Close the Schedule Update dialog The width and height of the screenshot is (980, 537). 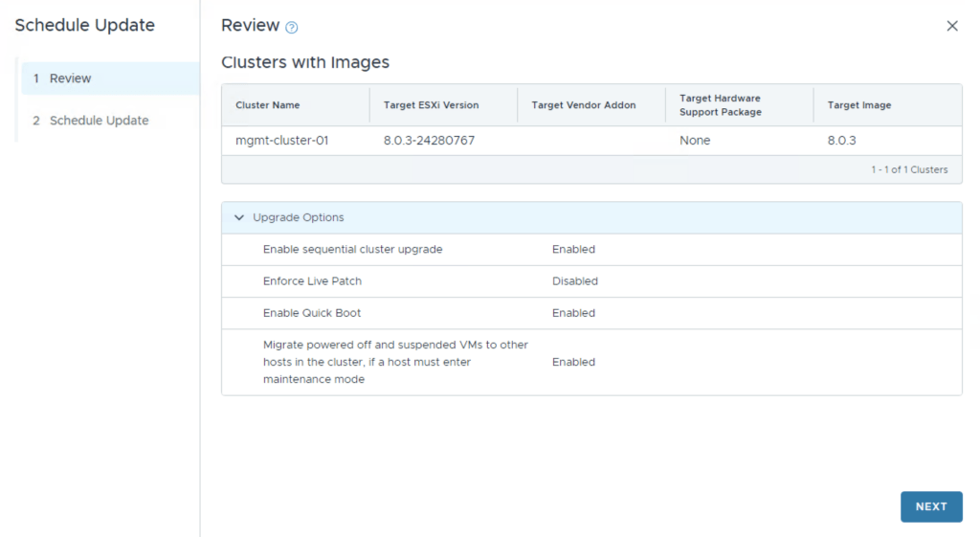click(951, 26)
